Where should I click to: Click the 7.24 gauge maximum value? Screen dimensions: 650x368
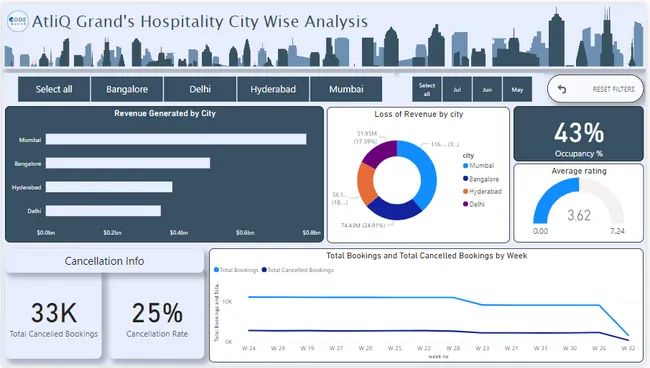coord(617,231)
